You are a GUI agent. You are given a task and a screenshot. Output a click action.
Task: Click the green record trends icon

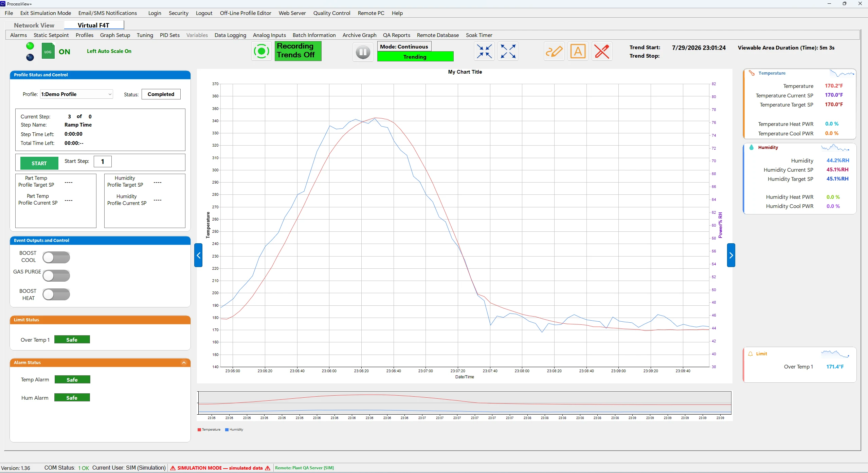[x=261, y=51]
